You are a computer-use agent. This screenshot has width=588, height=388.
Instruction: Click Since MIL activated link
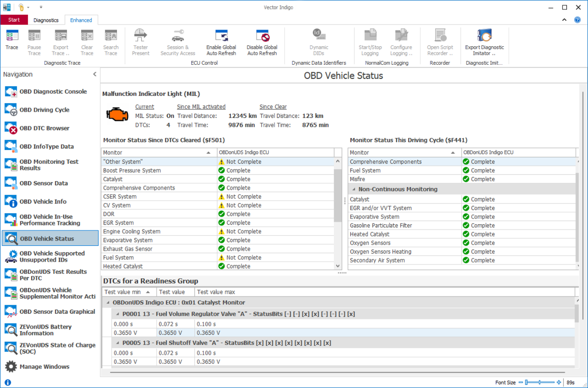(x=201, y=107)
